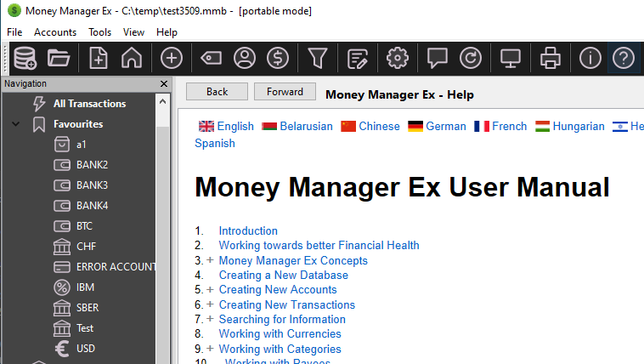
Task: Click the Back button
Action: click(x=217, y=91)
